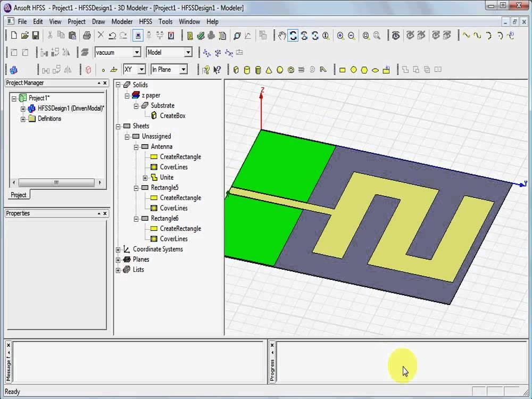Image resolution: width=532 pixels, height=399 pixels.
Task: Select the Draw Torus tool
Action: tap(291, 70)
